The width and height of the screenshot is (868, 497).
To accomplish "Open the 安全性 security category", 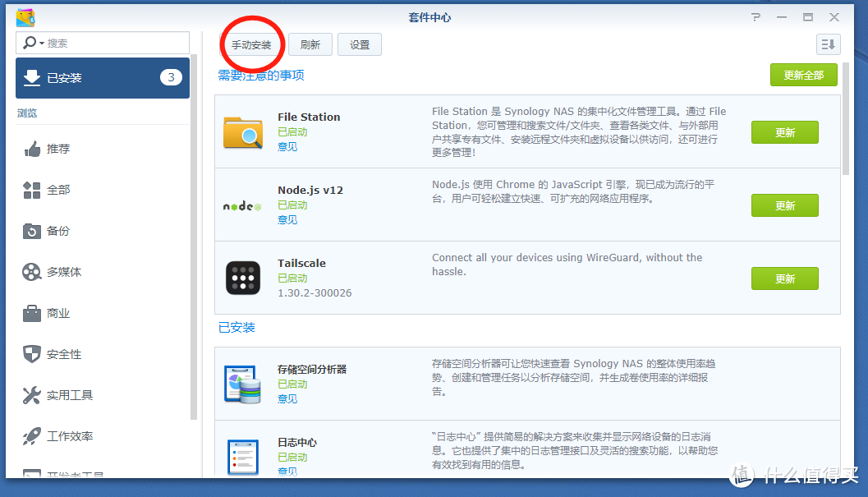I will point(103,354).
